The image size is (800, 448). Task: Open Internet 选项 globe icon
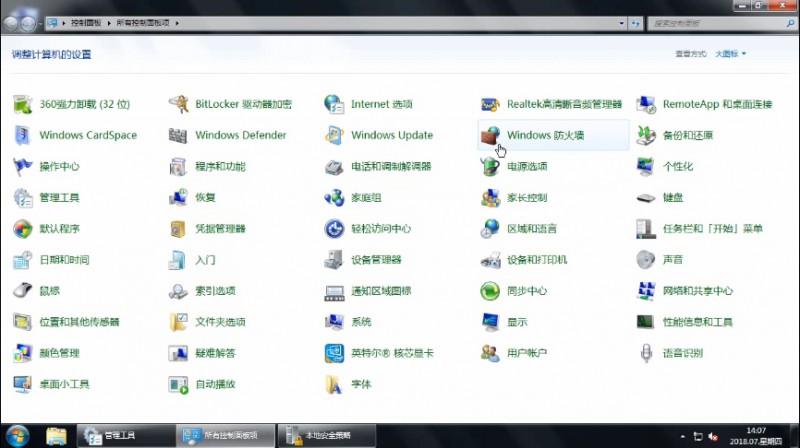click(334, 104)
